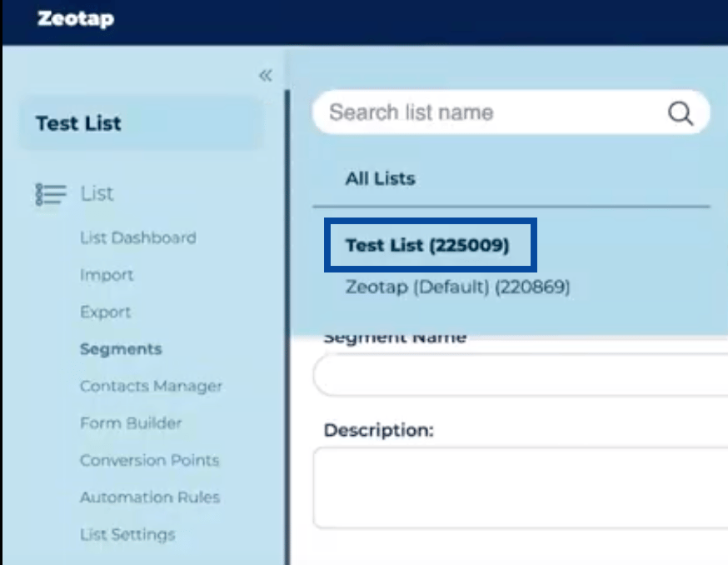Image resolution: width=728 pixels, height=565 pixels.
Task: Go to Import page
Action: (x=107, y=275)
